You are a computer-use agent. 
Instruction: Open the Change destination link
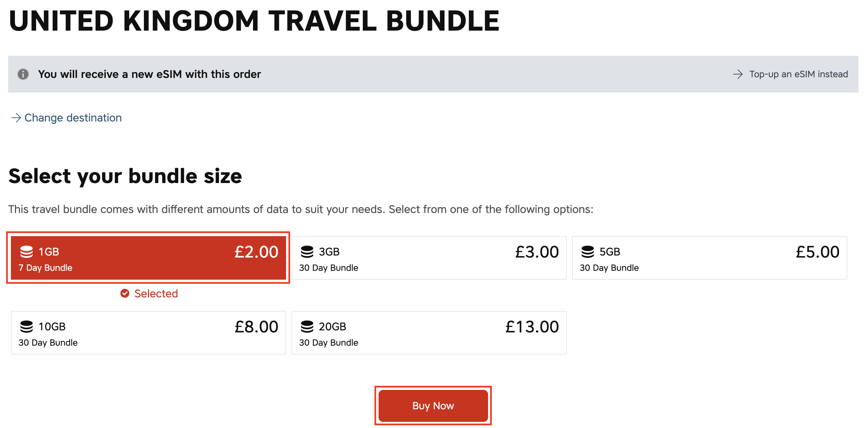[x=73, y=118]
